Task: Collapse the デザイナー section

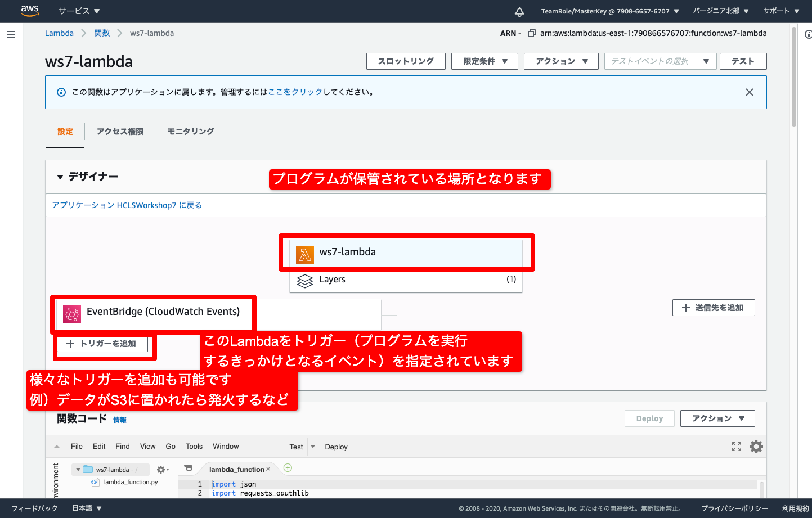Action: click(x=60, y=177)
